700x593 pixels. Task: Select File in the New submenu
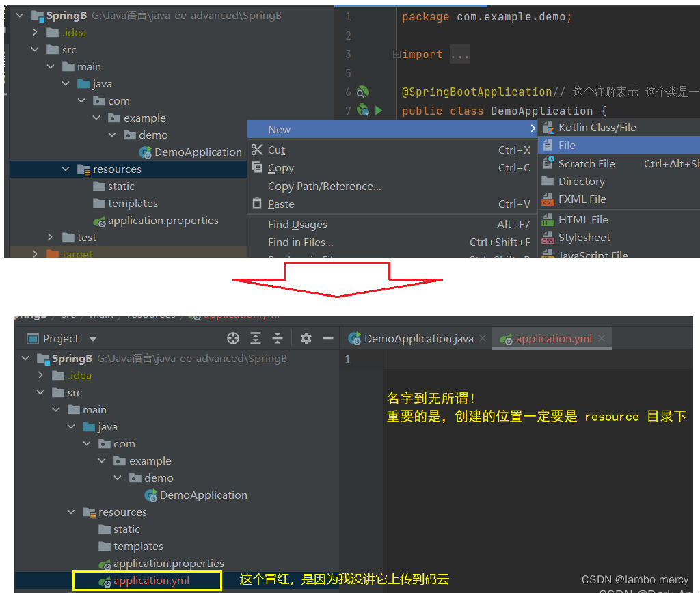[x=619, y=145]
